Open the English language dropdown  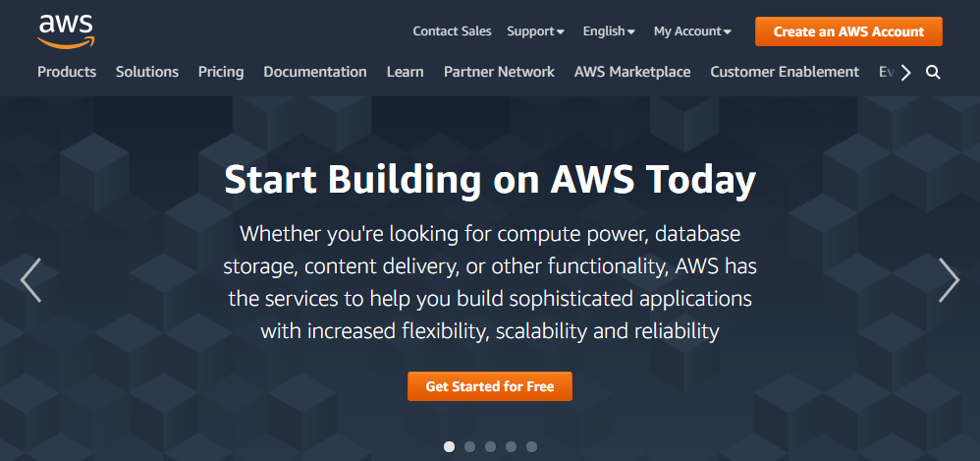(x=609, y=31)
